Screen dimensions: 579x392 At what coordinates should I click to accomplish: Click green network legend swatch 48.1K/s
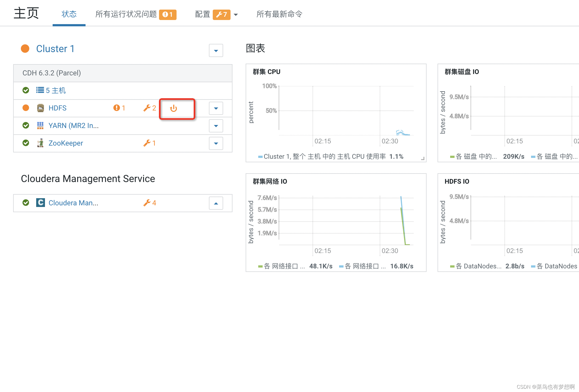[x=260, y=266]
